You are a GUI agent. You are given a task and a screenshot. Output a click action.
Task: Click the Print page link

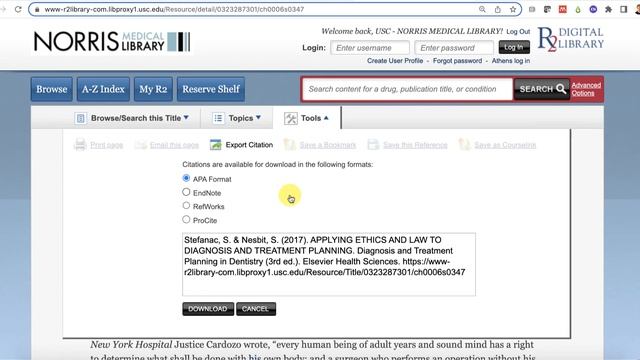click(x=107, y=145)
